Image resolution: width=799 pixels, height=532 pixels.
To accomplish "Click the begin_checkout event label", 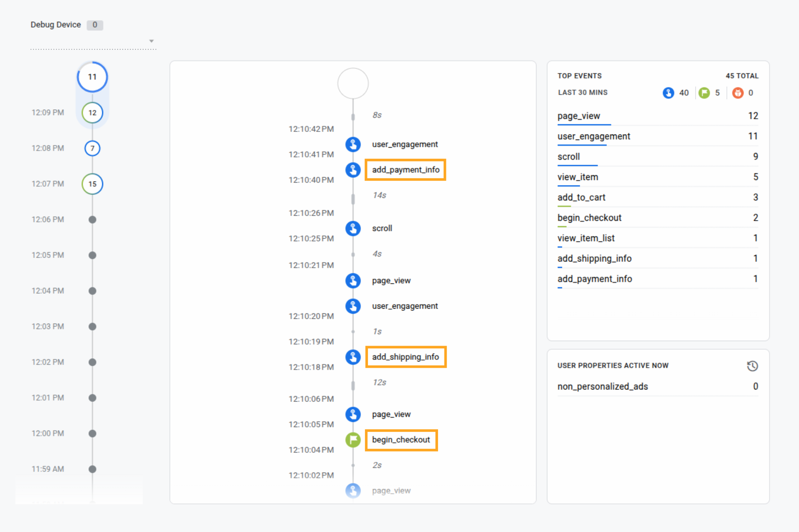I will (x=401, y=440).
